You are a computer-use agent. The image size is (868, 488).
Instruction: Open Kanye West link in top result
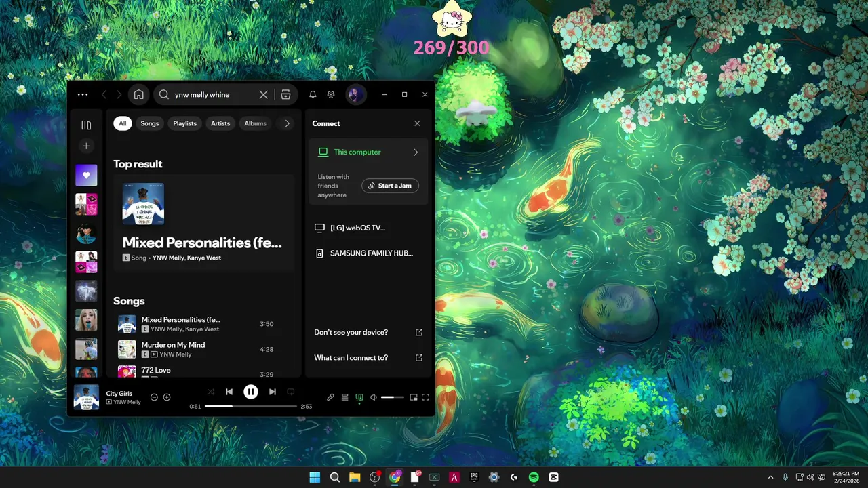[x=204, y=258]
